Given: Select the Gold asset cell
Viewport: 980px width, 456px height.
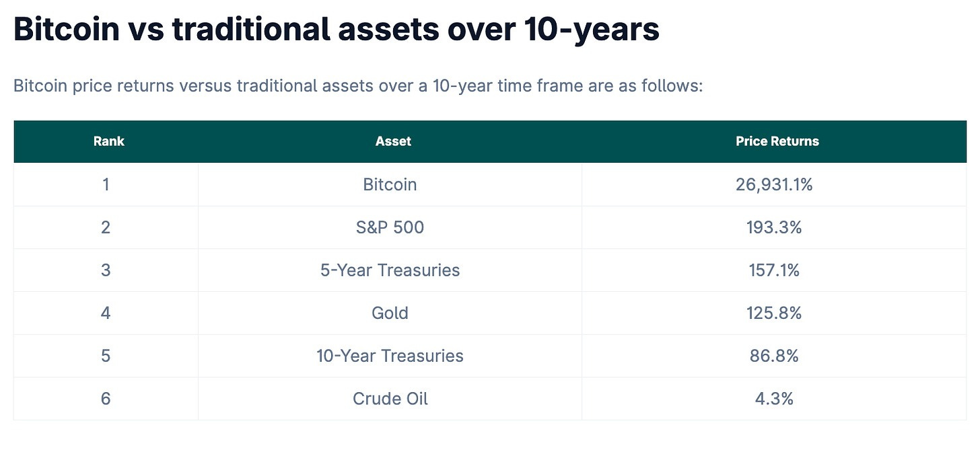Looking at the screenshot, I should click(390, 313).
